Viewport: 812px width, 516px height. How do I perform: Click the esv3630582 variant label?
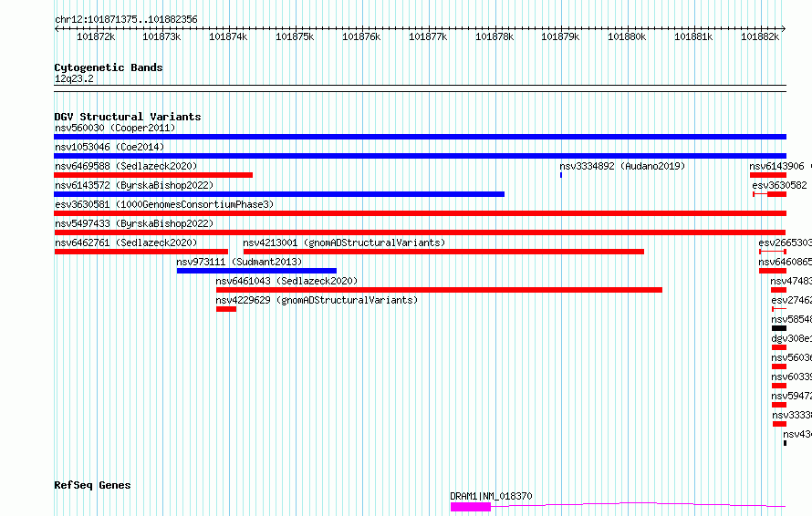[x=779, y=185]
